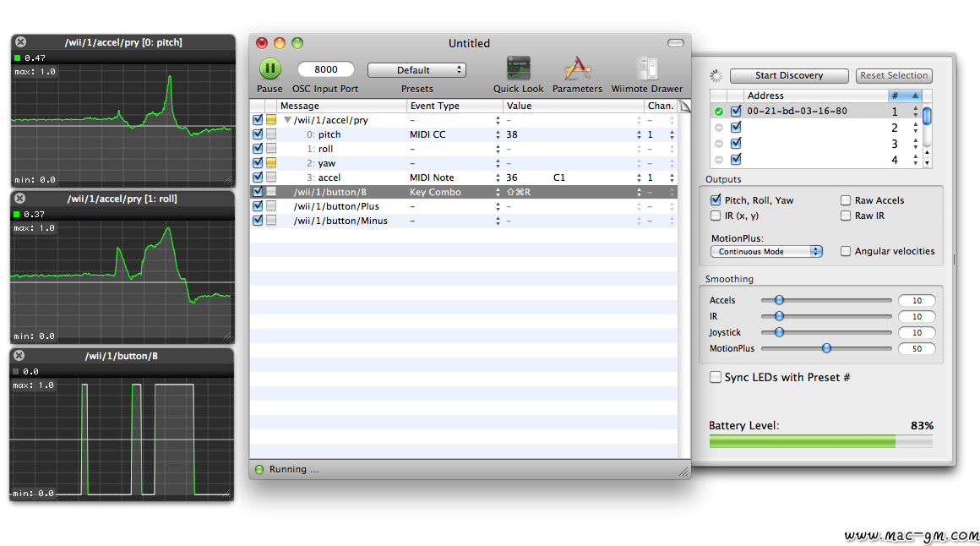The width and height of the screenshot is (980, 546).
Task: Toggle the Wiimote Drawer
Action: click(647, 68)
